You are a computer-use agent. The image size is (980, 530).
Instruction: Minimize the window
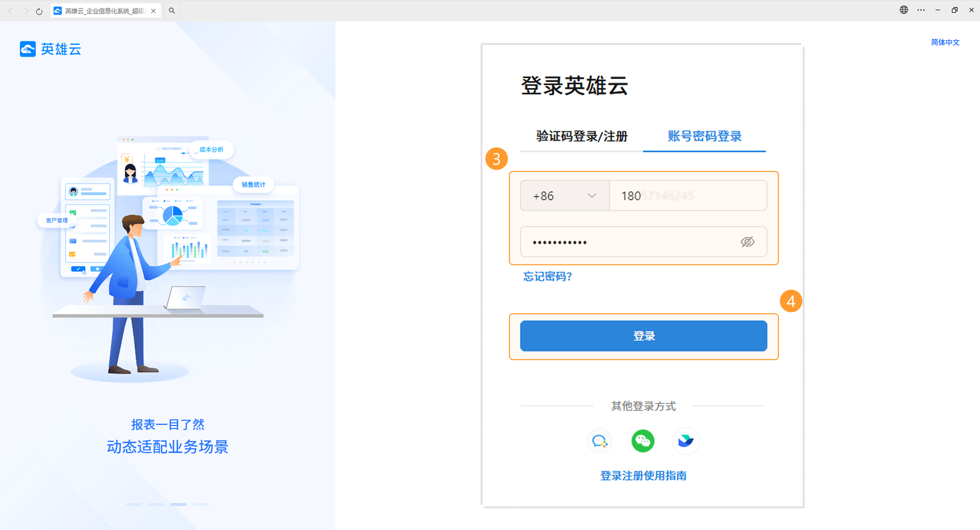938,10
